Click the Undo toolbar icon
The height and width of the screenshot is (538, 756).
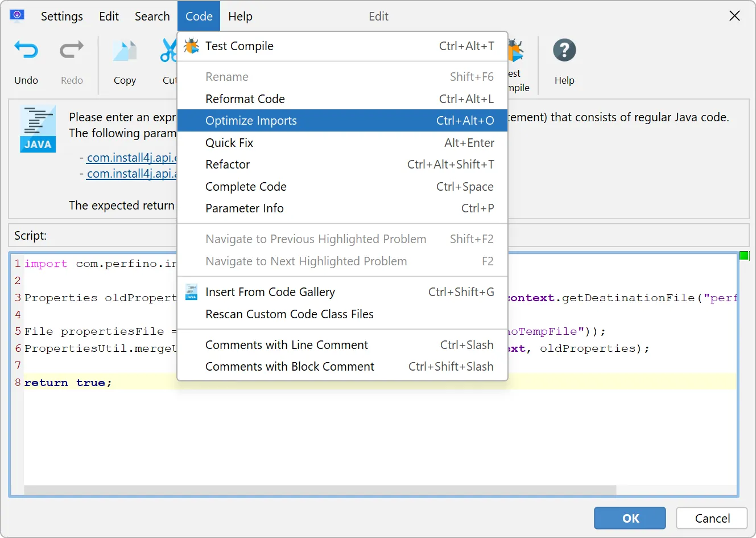[26, 51]
